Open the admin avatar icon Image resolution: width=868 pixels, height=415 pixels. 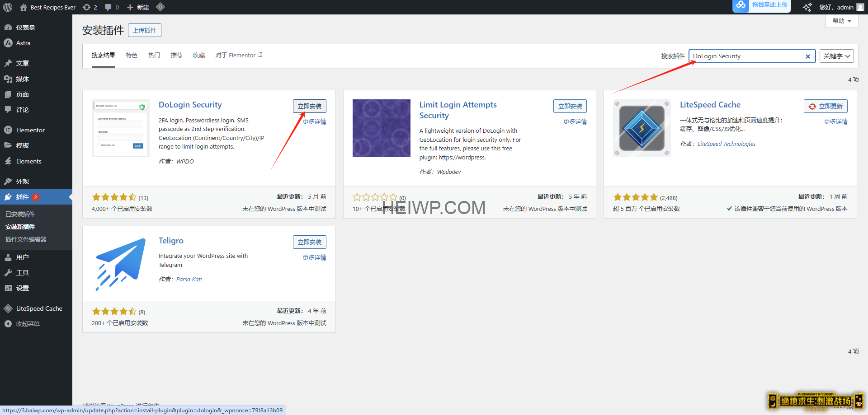coord(860,7)
